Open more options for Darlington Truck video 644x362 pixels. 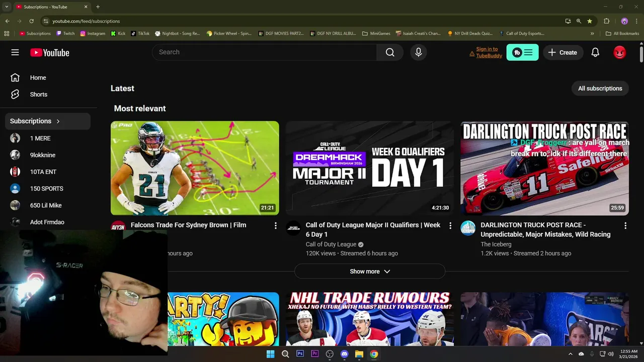[x=625, y=226]
